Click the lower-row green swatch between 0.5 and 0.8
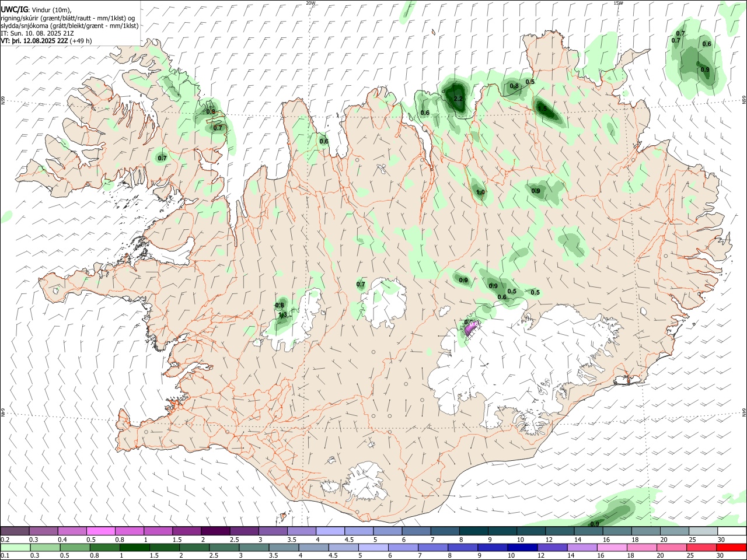This screenshot has width=747, height=560. click(x=75, y=548)
